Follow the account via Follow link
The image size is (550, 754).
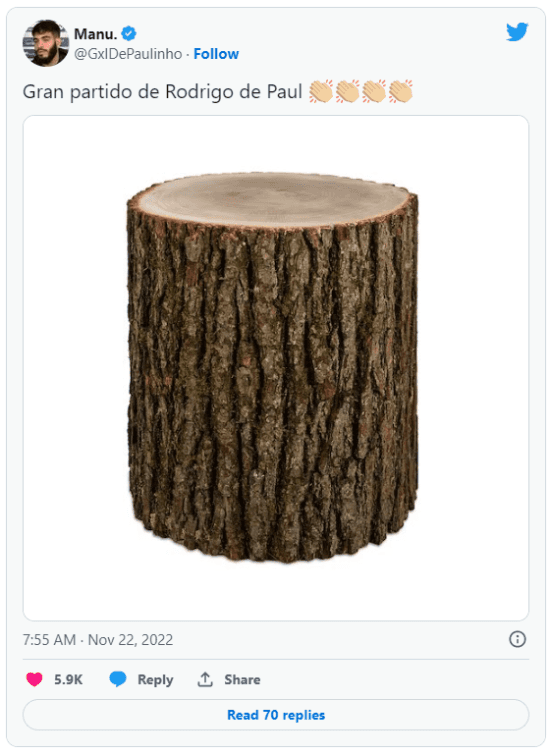216,54
